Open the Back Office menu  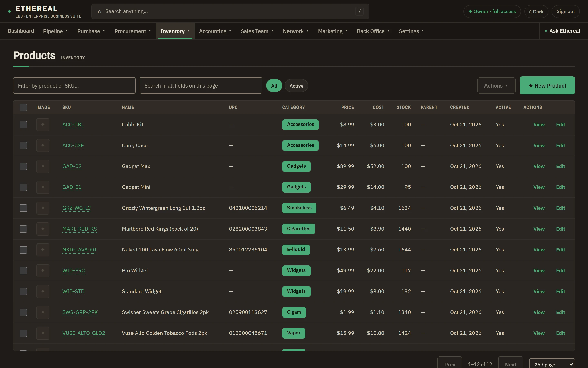373,31
